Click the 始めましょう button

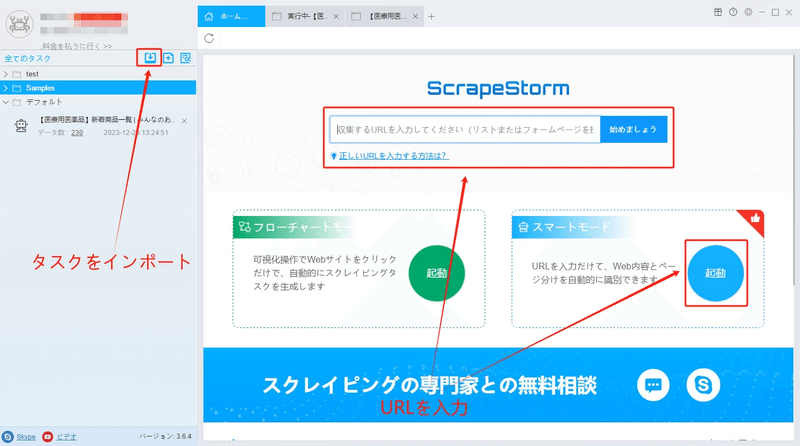pos(633,130)
